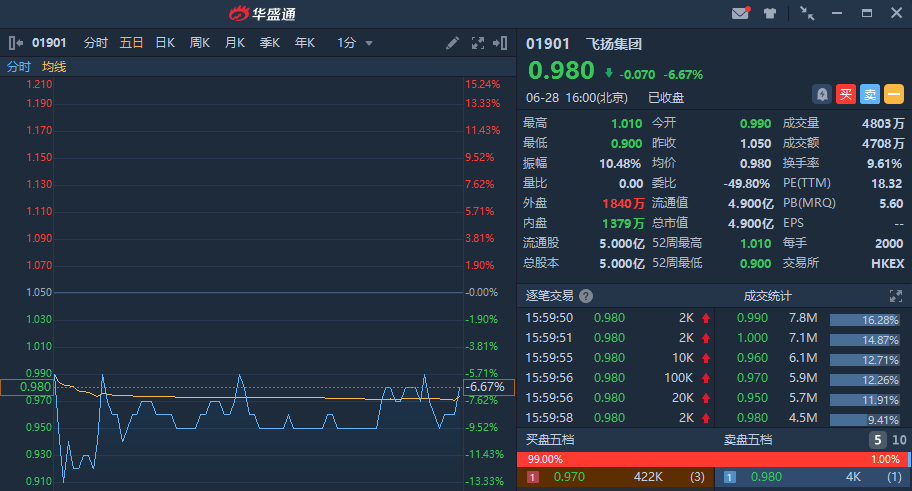Screen dimensions: 912x491
Task: Select the 15:59:58 trade row
Action: [x=618, y=418]
